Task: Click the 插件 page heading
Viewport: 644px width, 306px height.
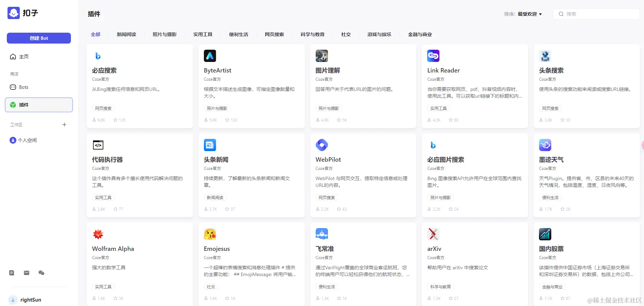Action: [94, 14]
